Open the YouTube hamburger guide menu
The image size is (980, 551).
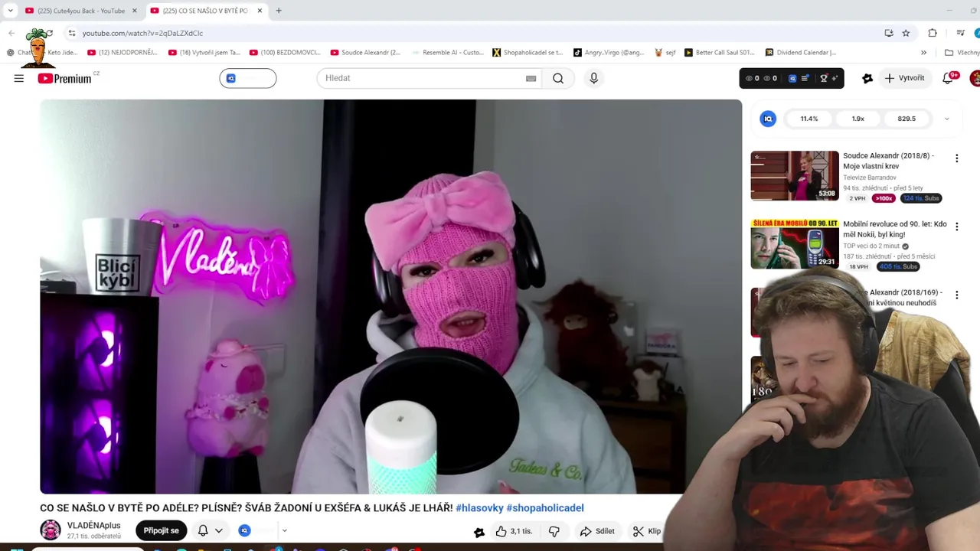coord(19,78)
